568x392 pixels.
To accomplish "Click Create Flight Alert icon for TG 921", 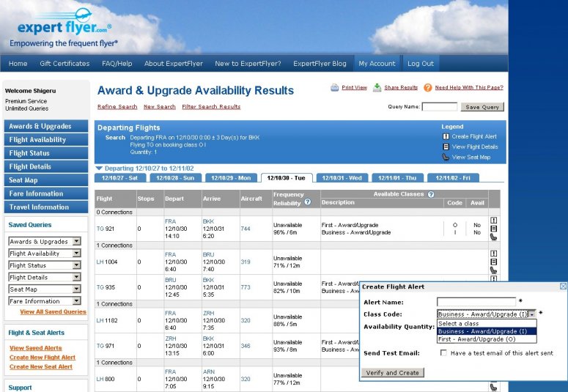I will point(493,220).
